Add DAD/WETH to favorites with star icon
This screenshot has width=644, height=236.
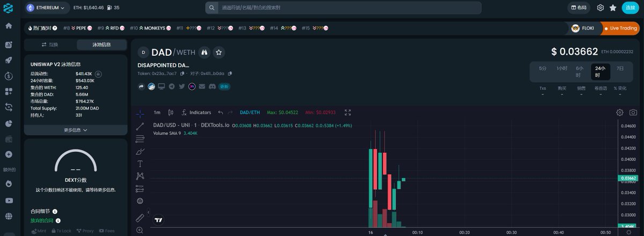pyautogui.click(x=218, y=52)
